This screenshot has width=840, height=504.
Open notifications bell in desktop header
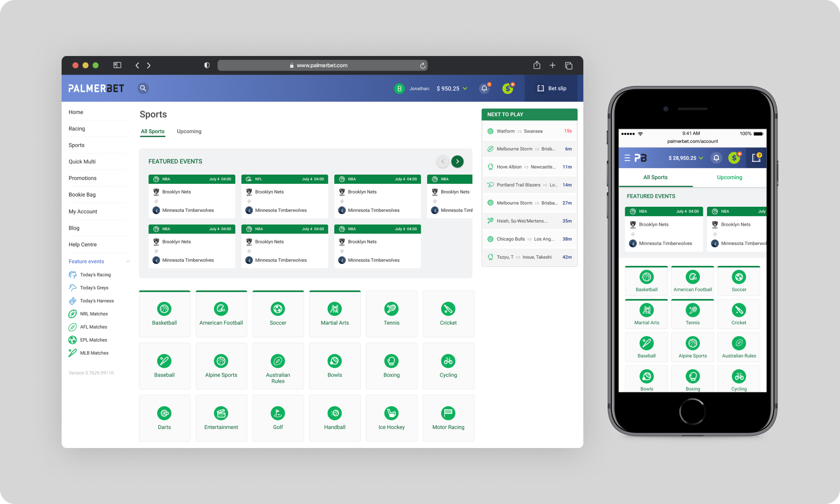(484, 88)
